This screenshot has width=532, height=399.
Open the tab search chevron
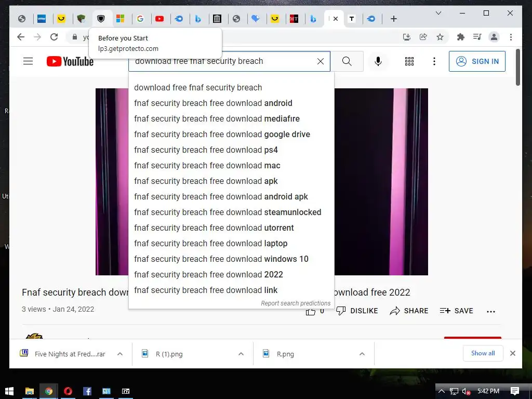click(438, 13)
